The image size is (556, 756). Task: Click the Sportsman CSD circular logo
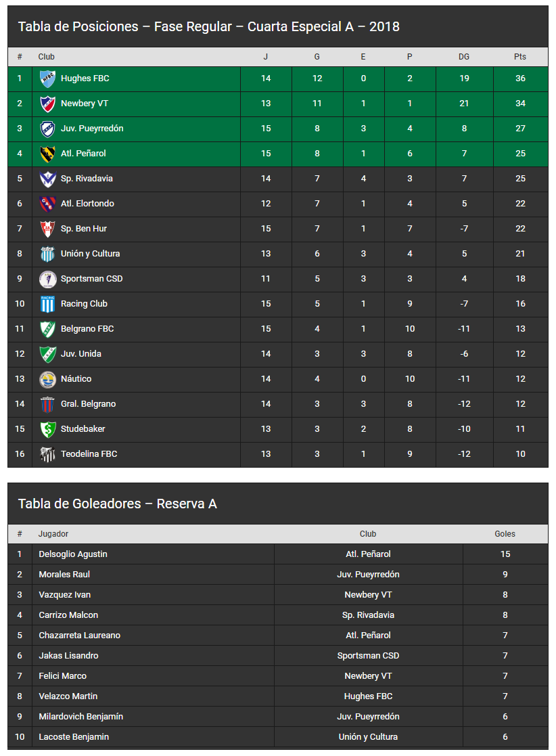pos(47,279)
